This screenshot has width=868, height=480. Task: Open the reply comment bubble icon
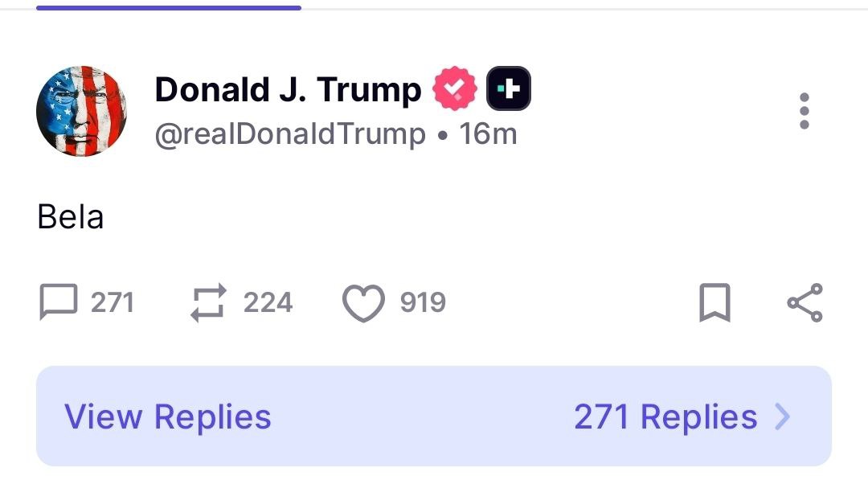pyautogui.click(x=58, y=302)
